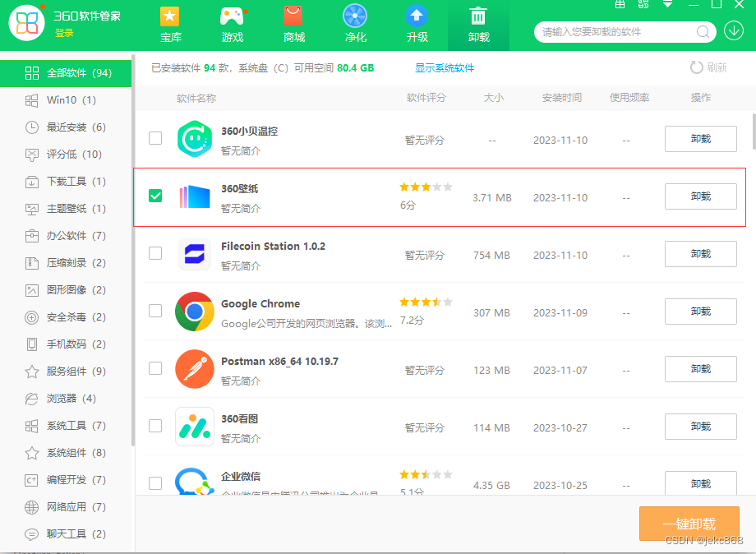The width and height of the screenshot is (756, 554).
Task: Select the 下载工具 (1) category
Action: click(66, 182)
